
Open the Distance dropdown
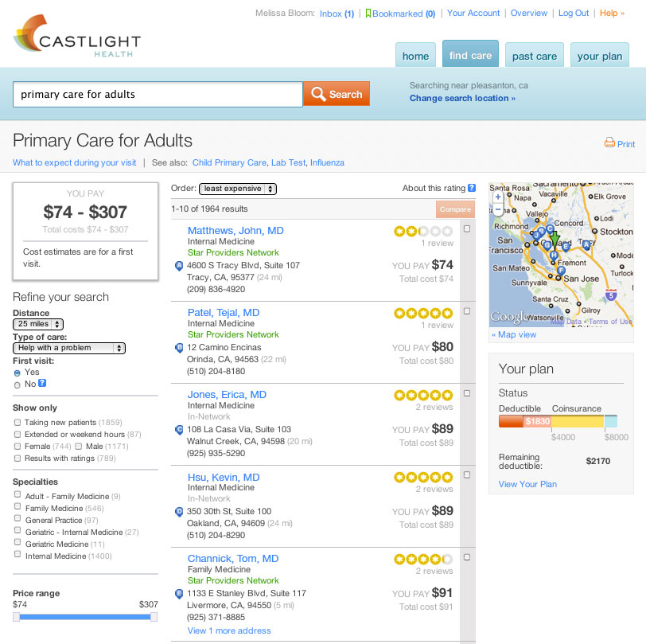pyautogui.click(x=38, y=324)
